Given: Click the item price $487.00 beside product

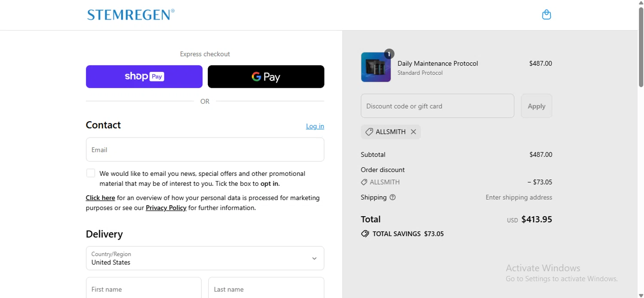Looking at the screenshot, I should coord(541,64).
